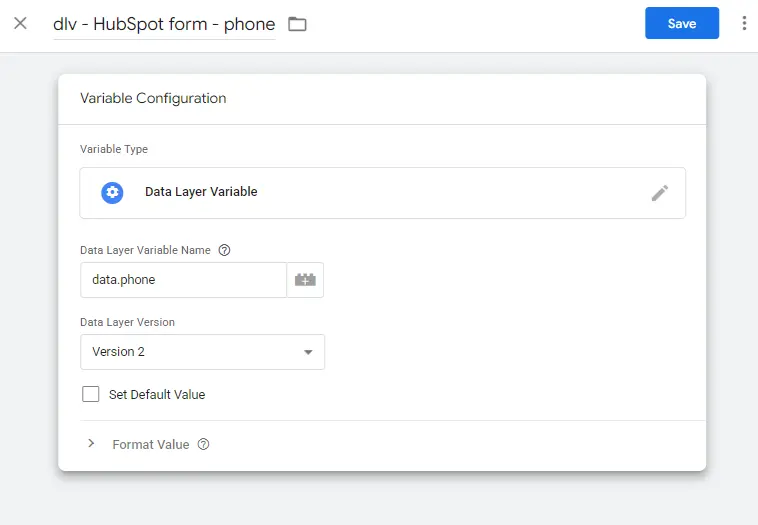758x525 pixels.
Task: Expand the Format Value chevron
Action: pyautogui.click(x=91, y=444)
